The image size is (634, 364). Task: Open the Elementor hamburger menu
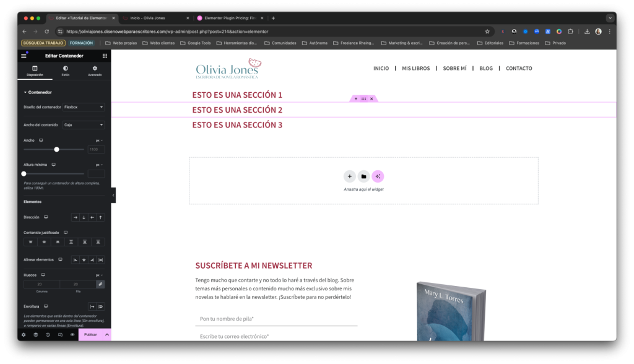click(x=24, y=56)
